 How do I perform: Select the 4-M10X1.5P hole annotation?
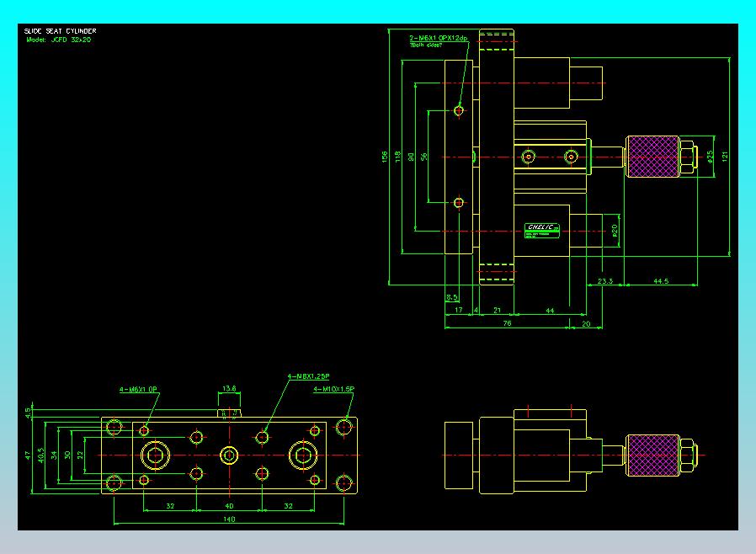pyautogui.click(x=333, y=389)
